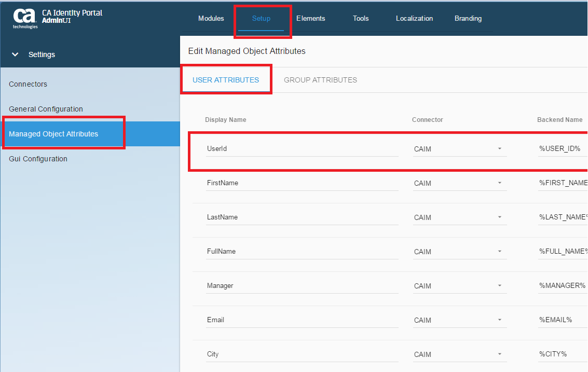Image resolution: width=588 pixels, height=372 pixels.
Task: Open the Tools menu
Action: 360,18
